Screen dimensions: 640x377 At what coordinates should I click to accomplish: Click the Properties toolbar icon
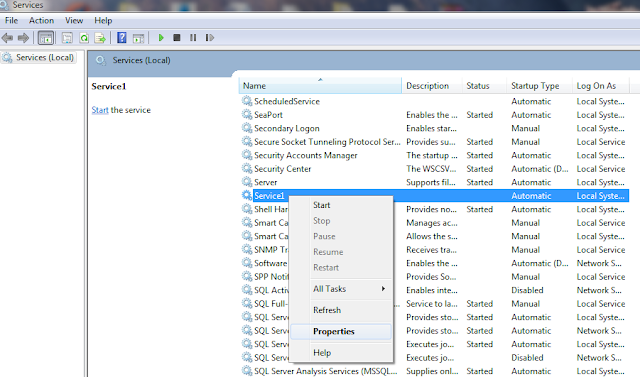pyautogui.click(x=67, y=38)
